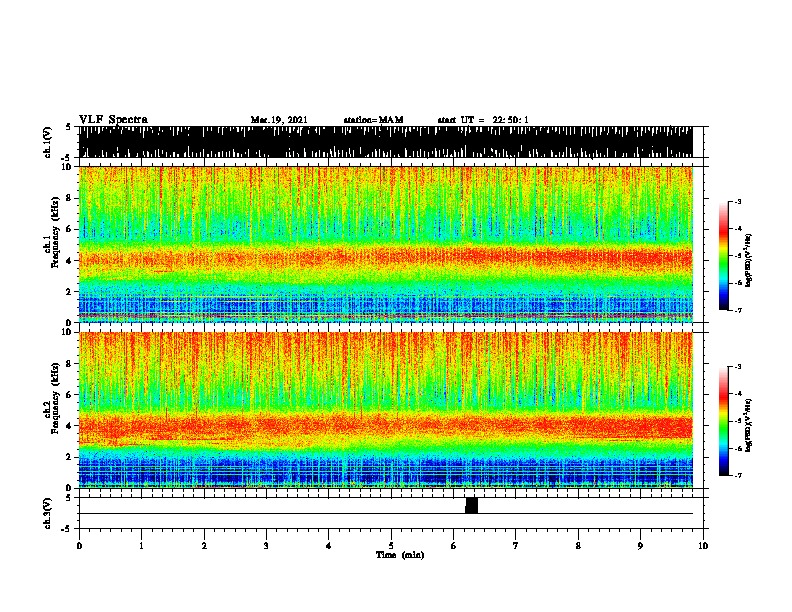Click the "10" tick on the time axis

click(x=703, y=546)
